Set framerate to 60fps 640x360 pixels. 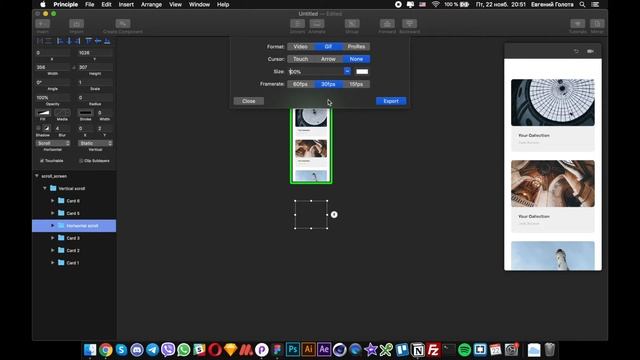[x=300, y=84]
